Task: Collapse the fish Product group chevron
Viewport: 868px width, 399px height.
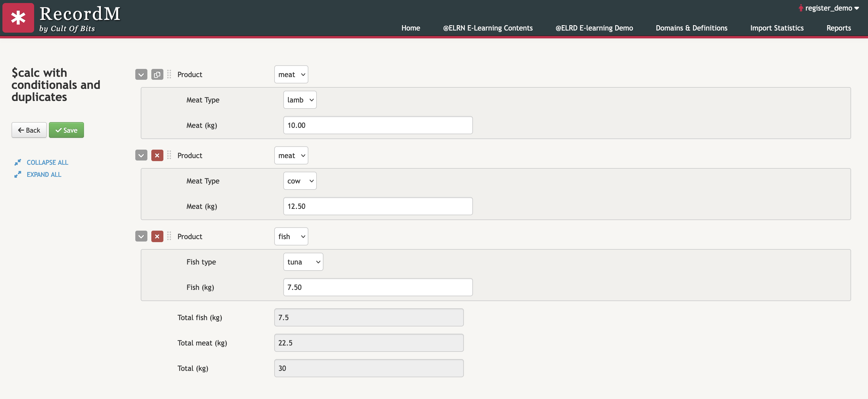Action: [141, 236]
